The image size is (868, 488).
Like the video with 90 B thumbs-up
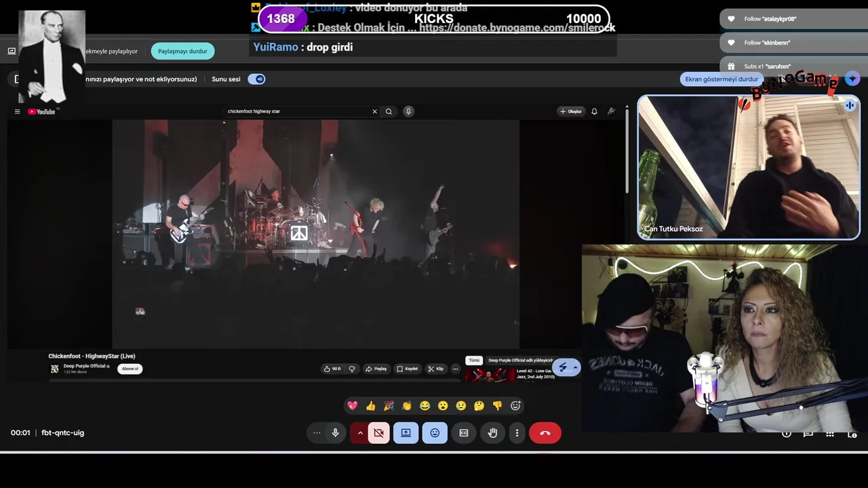(x=332, y=369)
